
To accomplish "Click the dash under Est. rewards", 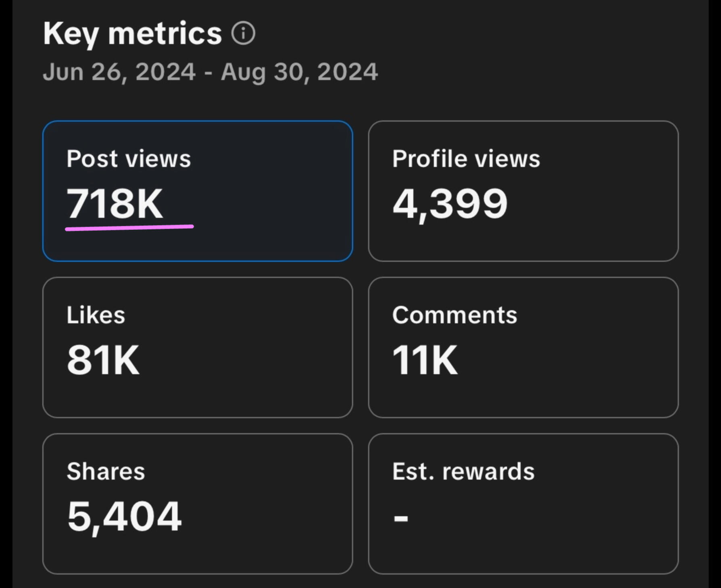I will coord(401,518).
